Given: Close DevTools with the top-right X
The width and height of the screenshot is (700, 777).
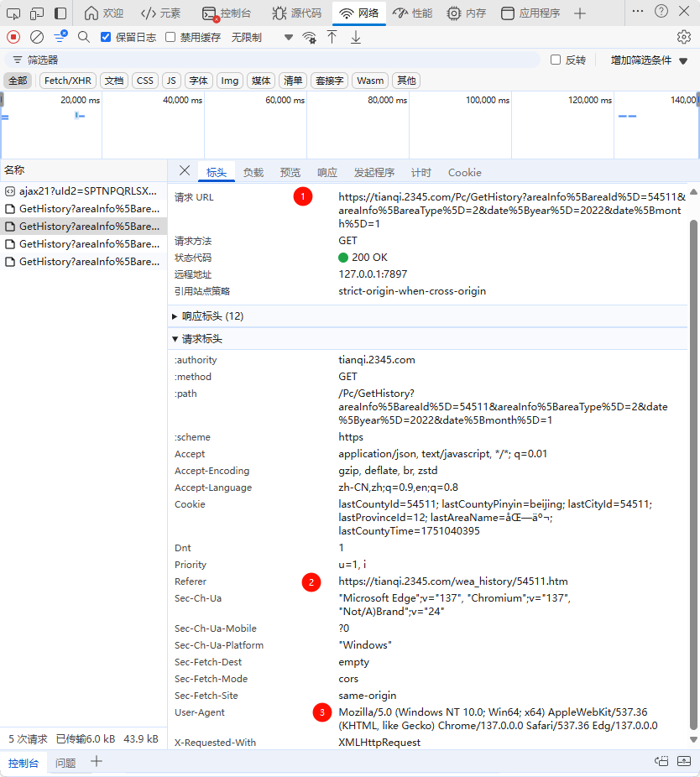Looking at the screenshot, I should [x=684, y=12].
